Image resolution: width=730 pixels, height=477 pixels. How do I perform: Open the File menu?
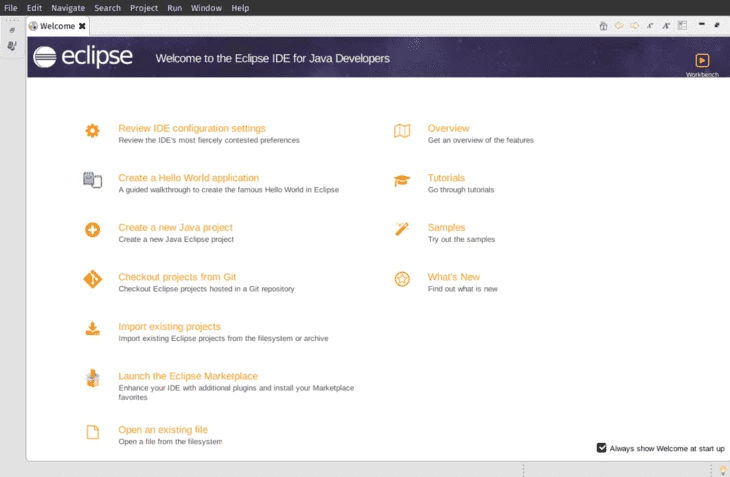(x=11, y=8)
